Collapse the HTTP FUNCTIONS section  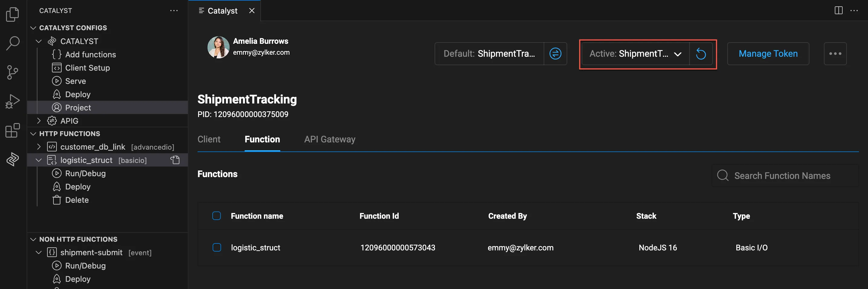pos(33,134)
